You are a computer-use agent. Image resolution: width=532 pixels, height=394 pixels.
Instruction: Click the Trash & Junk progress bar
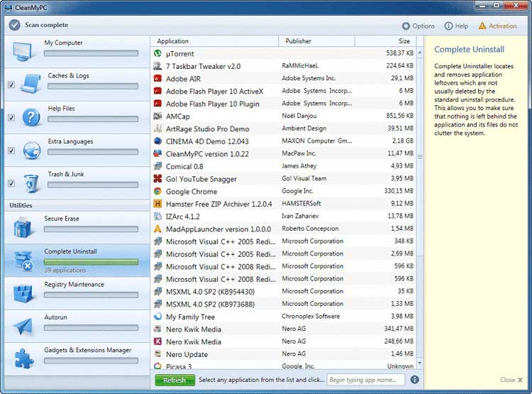pos(93,185)
